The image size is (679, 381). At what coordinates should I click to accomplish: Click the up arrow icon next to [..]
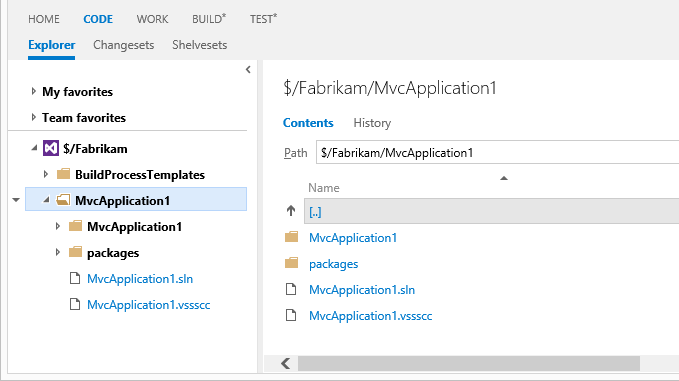(291, 211)
